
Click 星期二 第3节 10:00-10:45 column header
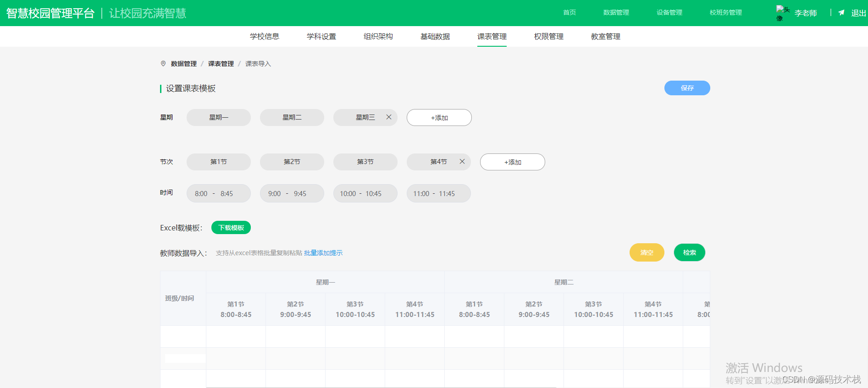click(x=594, y=309)
